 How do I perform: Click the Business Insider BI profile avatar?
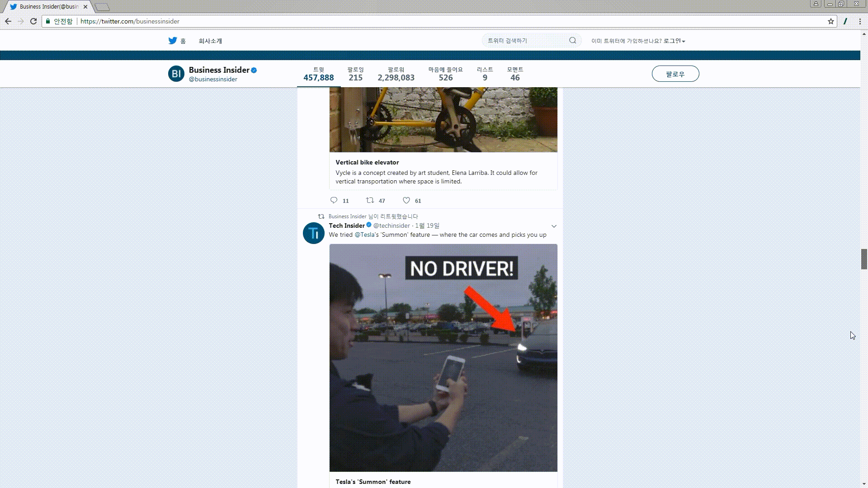pos(176,74)
